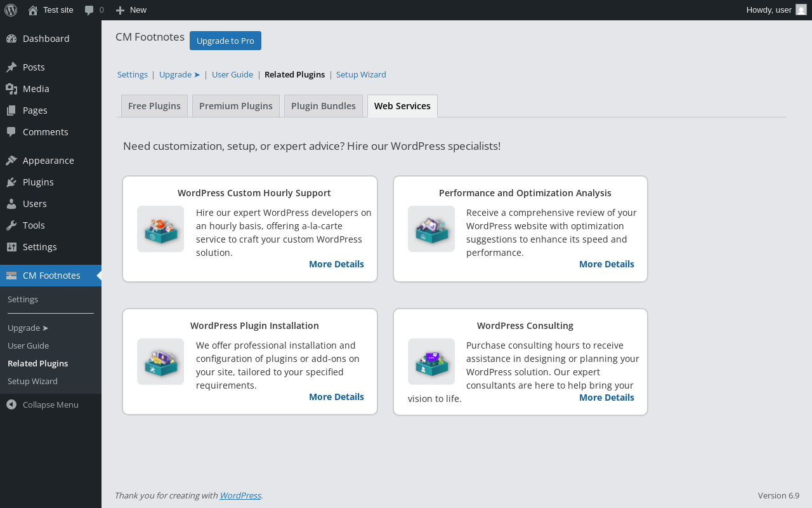Click the Settings sliders icon in sidebar
812x508 pixels.
(x=11, y=247)
